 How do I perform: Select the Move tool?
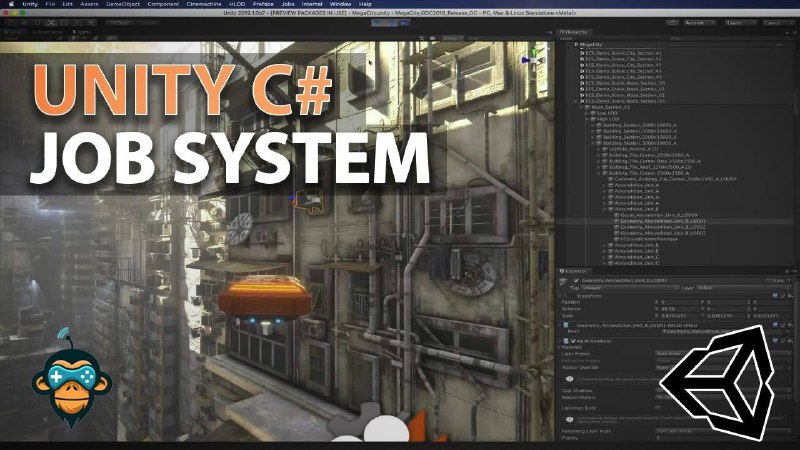(24, 22)
